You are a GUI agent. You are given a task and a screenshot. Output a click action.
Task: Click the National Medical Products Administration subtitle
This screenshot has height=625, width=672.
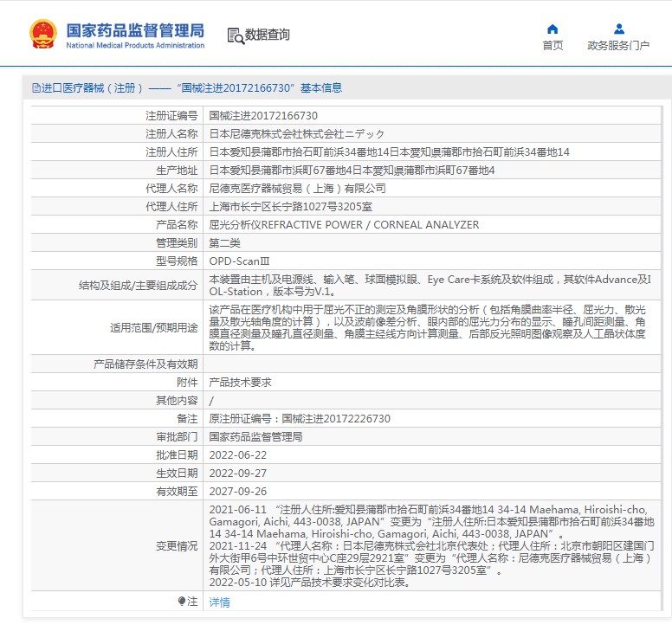pyautogui.click(x=135, y=46)
